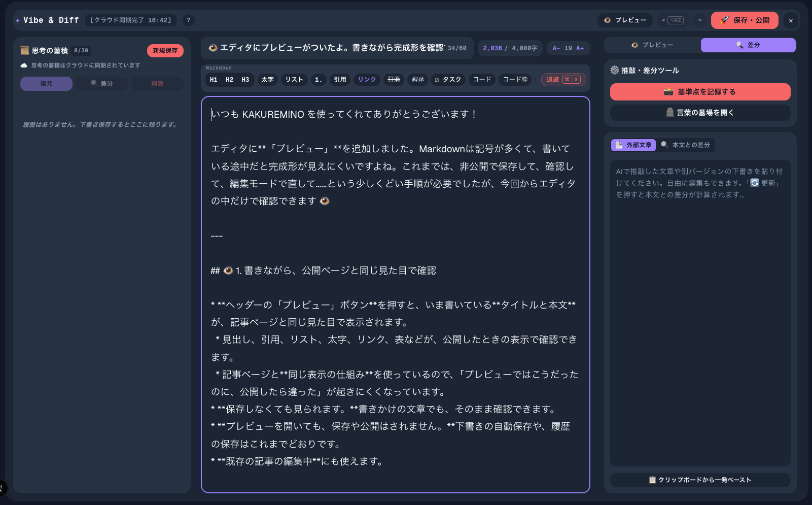Insert a numbered list with 1.
The image size is (812, 505).
tap(318, 80)
